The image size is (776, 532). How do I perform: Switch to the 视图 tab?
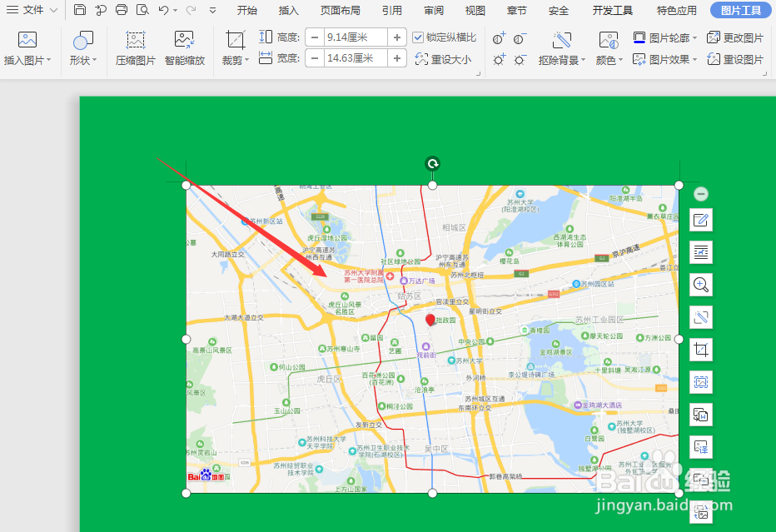click(x=475, y=10)
